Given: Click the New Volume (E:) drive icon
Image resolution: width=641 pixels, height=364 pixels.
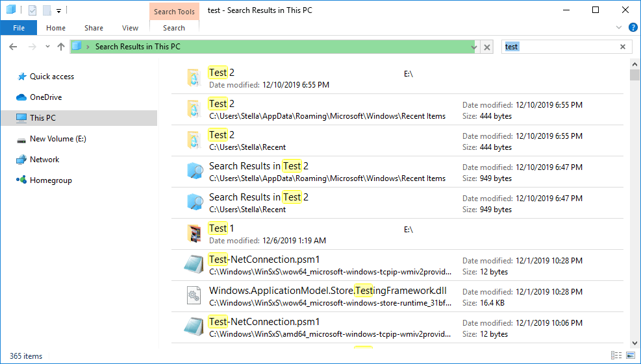Looking at the screenshot, I should click(21, 140).
